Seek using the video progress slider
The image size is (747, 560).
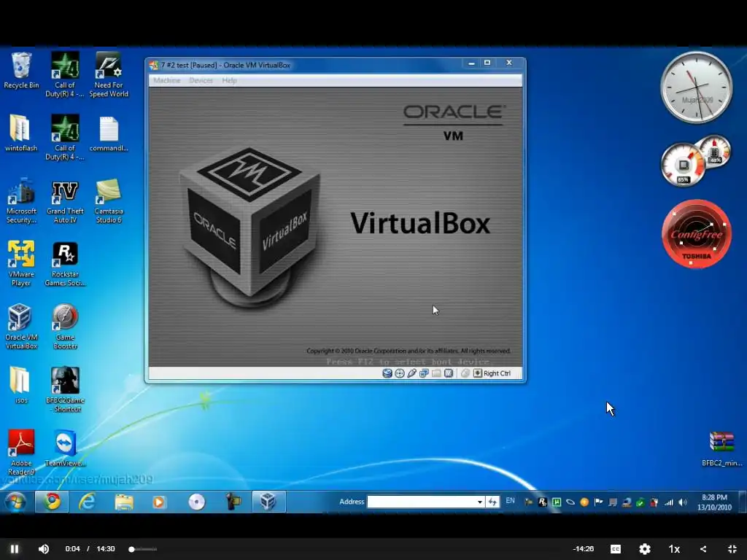[143, 549]
